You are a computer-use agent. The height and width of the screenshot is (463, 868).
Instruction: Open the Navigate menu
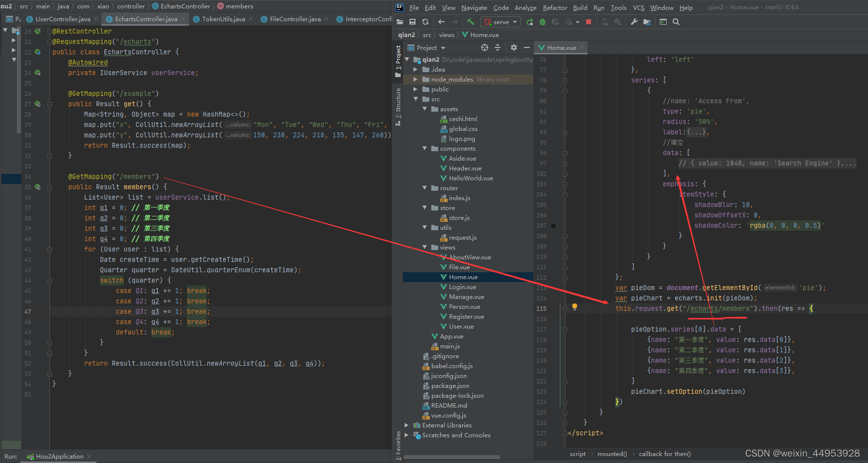point(474,7)
